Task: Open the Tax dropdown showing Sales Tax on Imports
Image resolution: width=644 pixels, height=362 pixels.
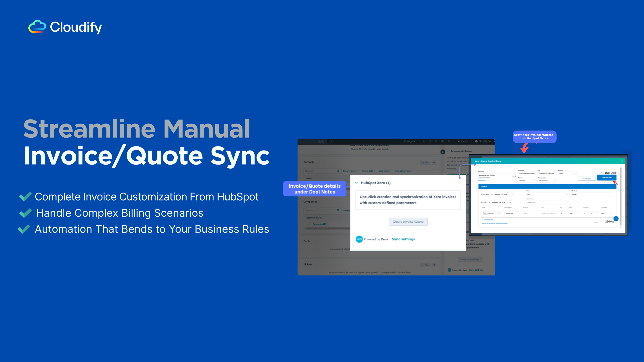Action: [x=548, y=173]
